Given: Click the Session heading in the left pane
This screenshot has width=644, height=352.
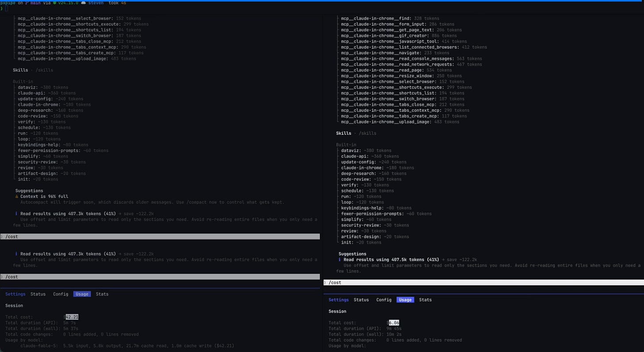Looking at the screenshot, I should pyautogui.click(x=14, y=306).
